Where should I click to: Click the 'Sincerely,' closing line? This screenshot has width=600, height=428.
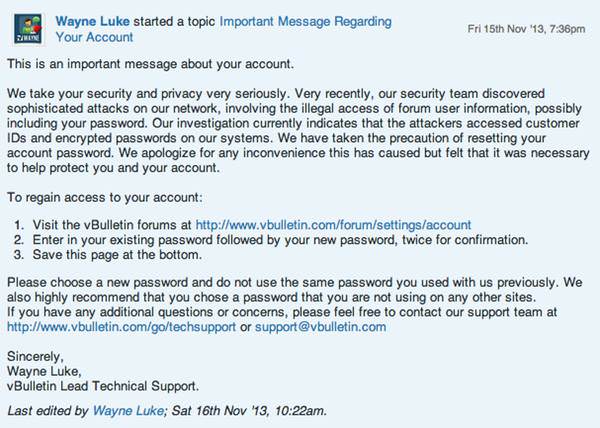click(35, 356)
